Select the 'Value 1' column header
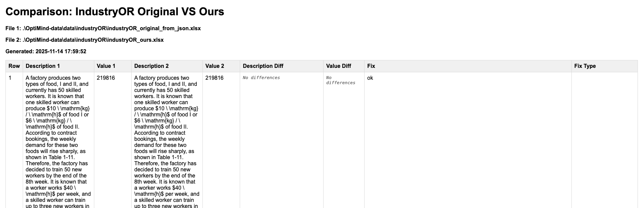This screenshot has height=208, width=644. (106, 66)
